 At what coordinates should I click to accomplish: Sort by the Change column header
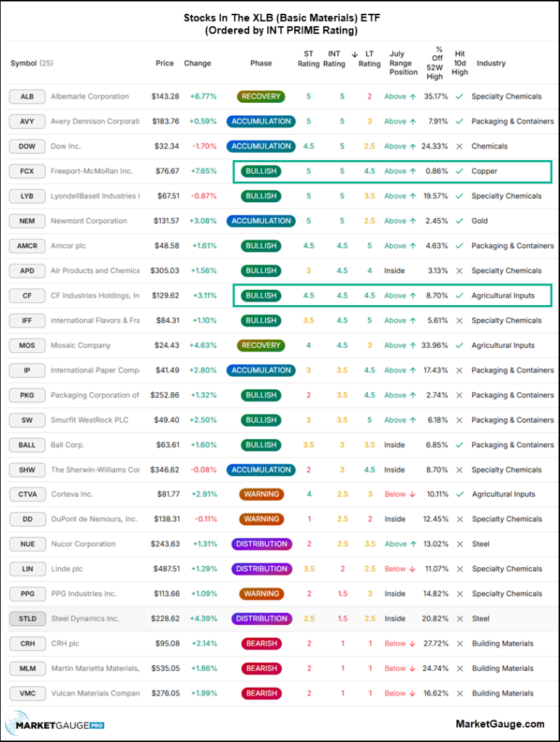click(197, 63)
